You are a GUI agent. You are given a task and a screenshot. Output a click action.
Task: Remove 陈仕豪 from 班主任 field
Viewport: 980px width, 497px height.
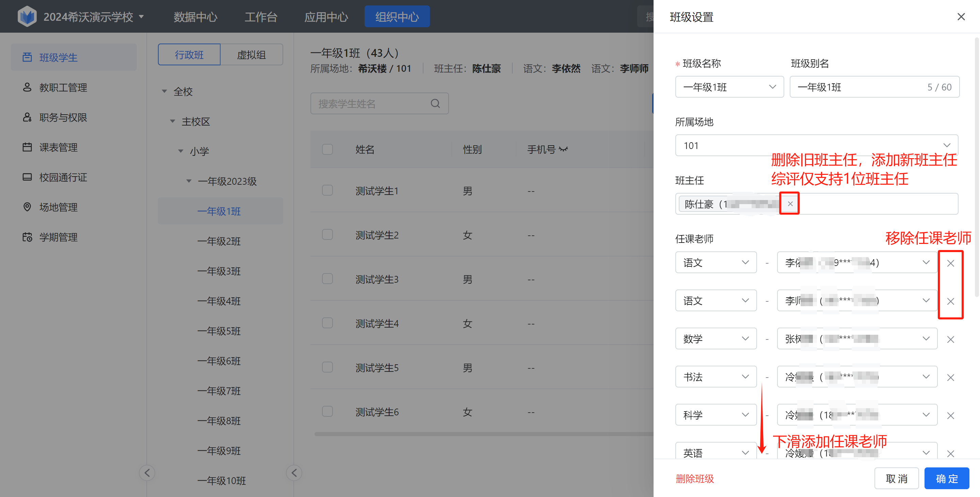coord(790,204)
